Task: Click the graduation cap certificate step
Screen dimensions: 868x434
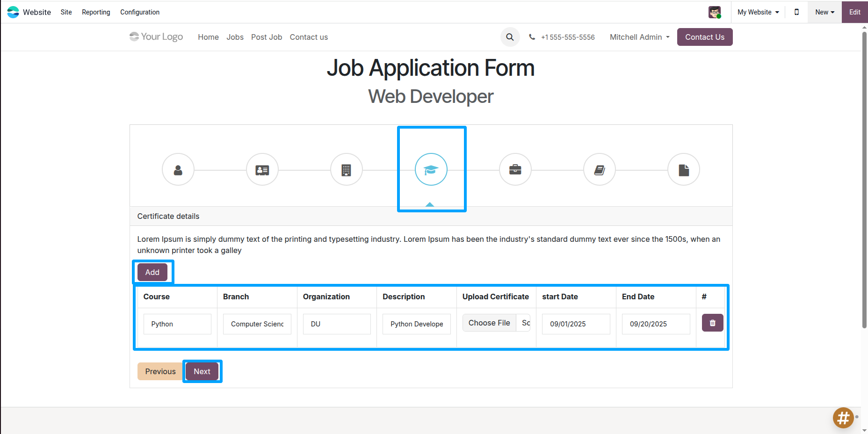Action: [431, 170]
